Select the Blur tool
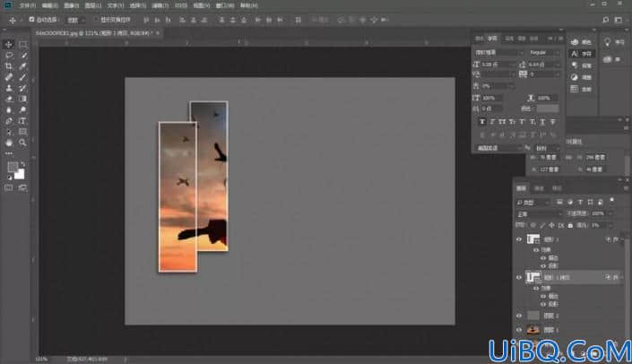 tap(8, 109)
